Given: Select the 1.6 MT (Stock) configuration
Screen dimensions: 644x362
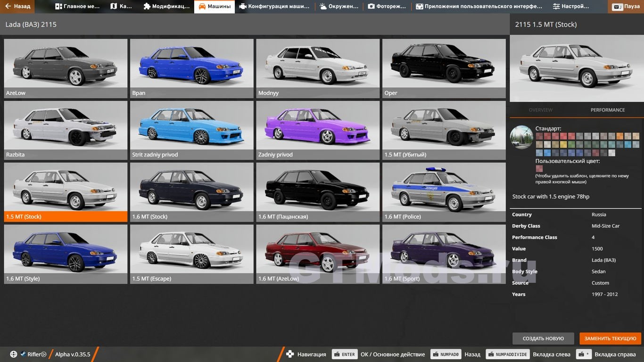Looking at the screenshot, I should [192, 192].
